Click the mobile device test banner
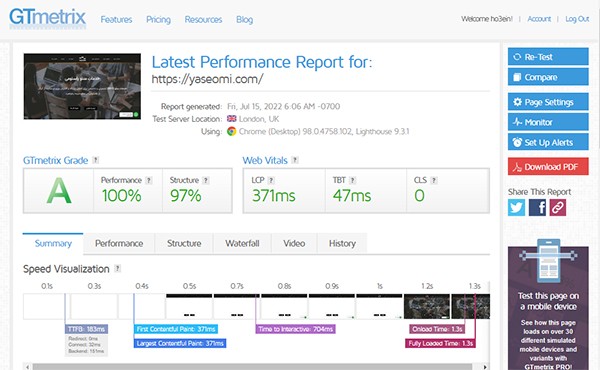 coord(548,306)
